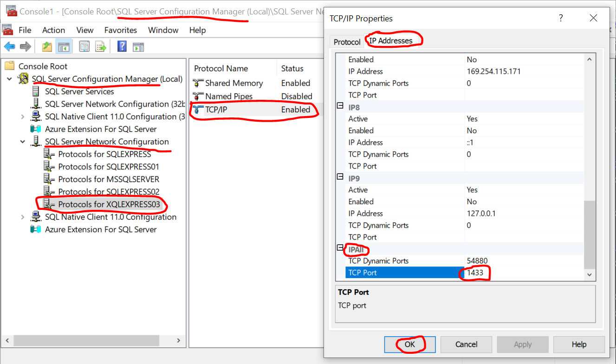Switch to the Protocol tab

(x=347, y=42)
